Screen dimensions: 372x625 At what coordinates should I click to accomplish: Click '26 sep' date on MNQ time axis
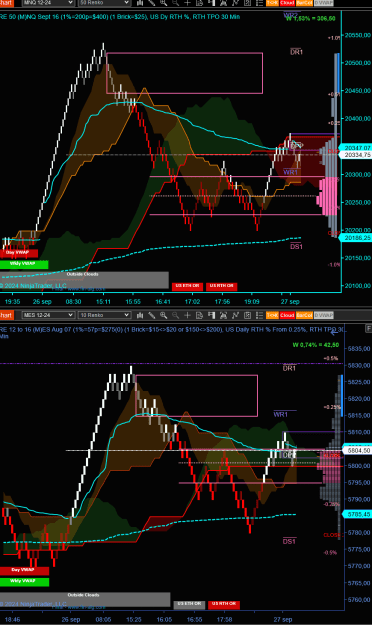pyautogui.click(x=42, y=302)
